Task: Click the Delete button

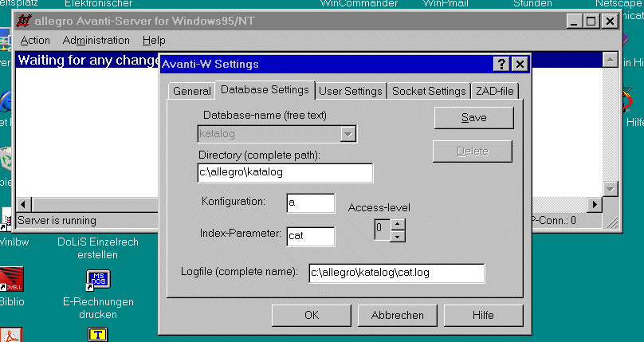Action: click(x=473, y=151)
